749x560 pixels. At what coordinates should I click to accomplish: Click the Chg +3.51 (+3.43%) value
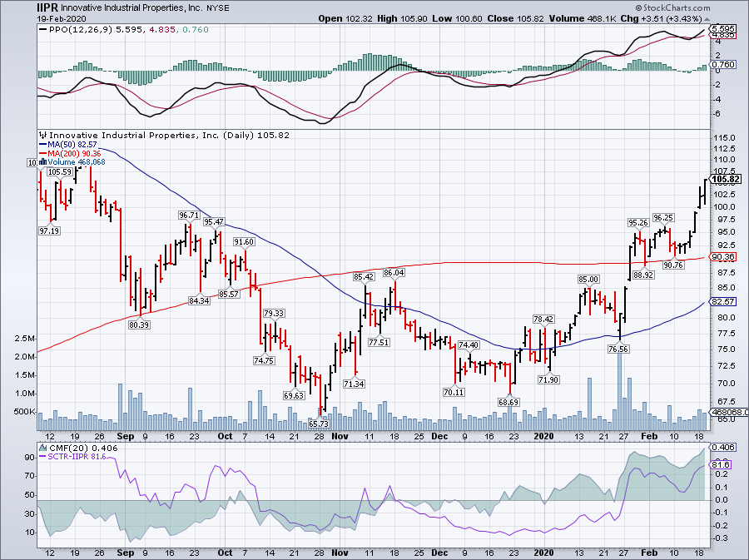(x=661, y=18)
